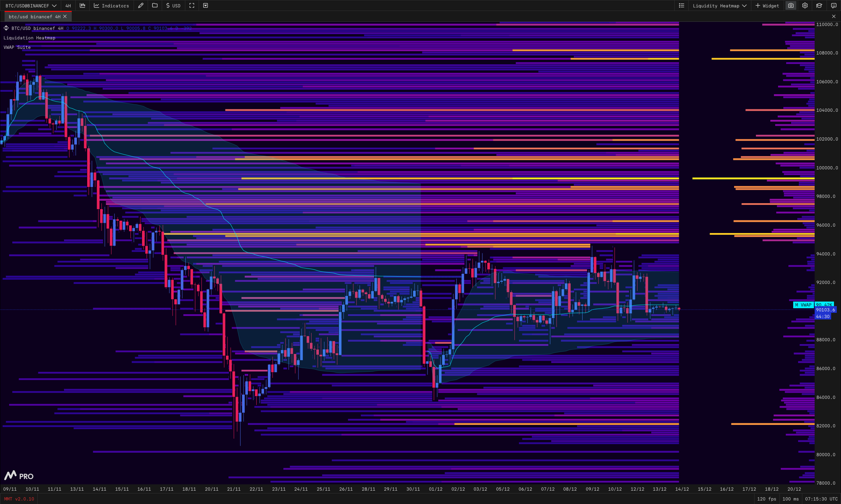
Task: Select the pencil drawing tool
Action: (x=141, y=6)
